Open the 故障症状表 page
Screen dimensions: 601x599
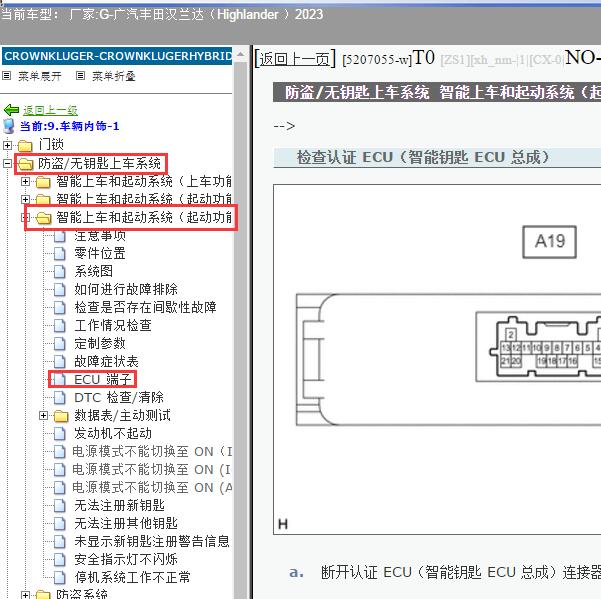coord(106,361)
